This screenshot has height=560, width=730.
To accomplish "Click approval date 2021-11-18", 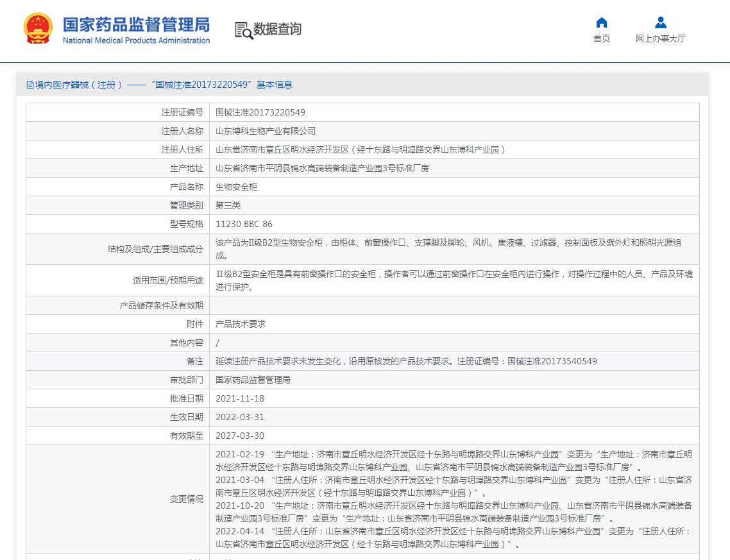I will [x=239, y=398].
